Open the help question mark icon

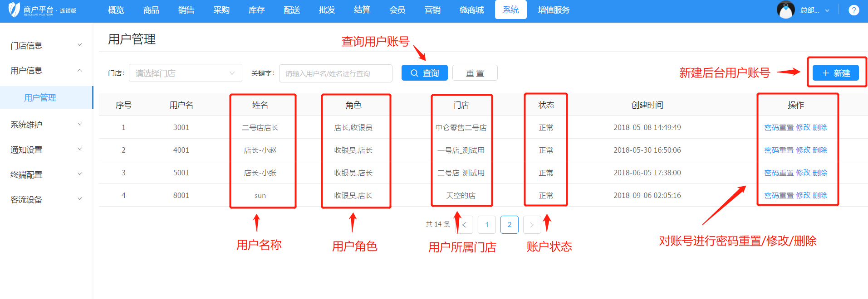coord(853,10)
